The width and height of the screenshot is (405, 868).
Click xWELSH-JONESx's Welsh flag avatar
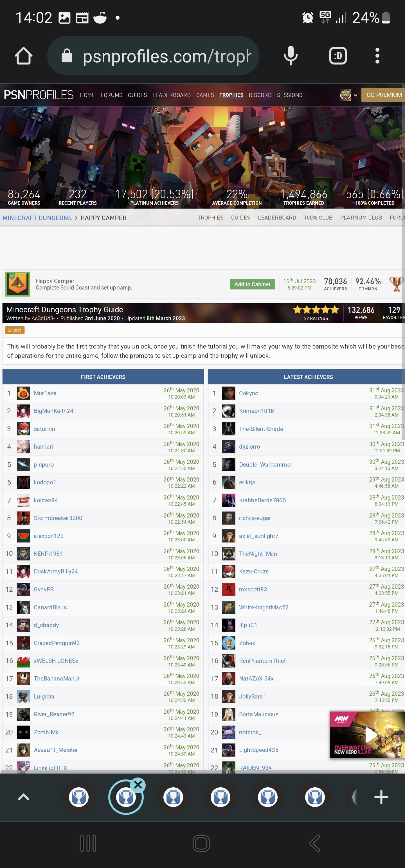click(23, 661)
